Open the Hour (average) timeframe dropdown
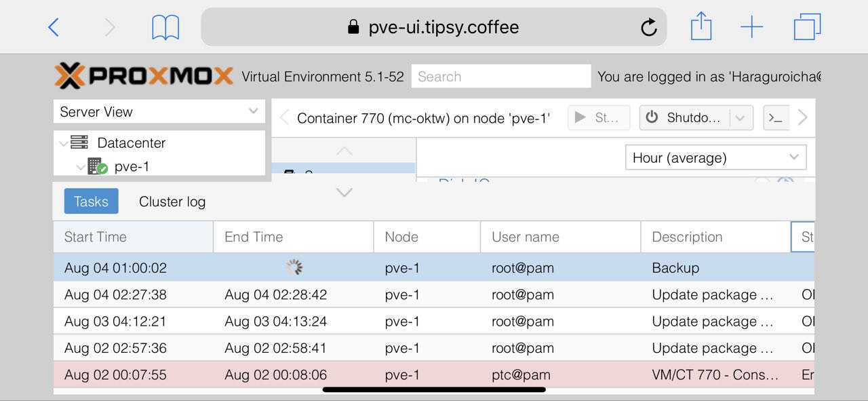The image size is (868, 401). (x=715, y=157)
